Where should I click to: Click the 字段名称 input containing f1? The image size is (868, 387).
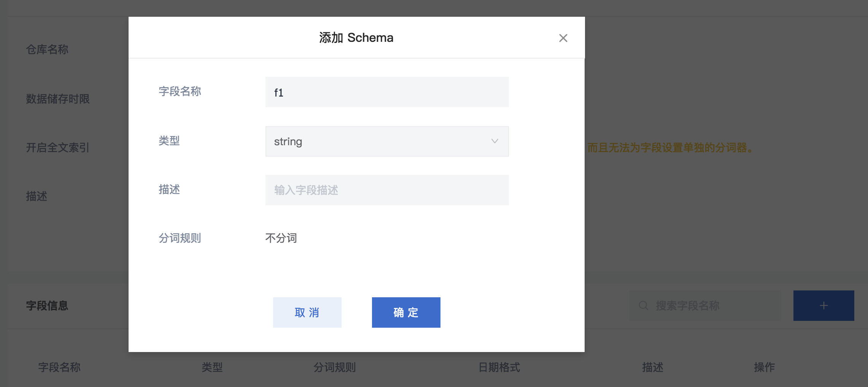coord(387,92)
